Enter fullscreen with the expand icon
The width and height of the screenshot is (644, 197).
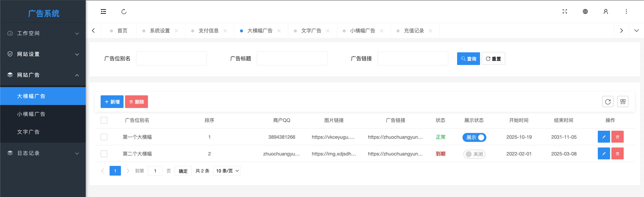coord(565,12)
